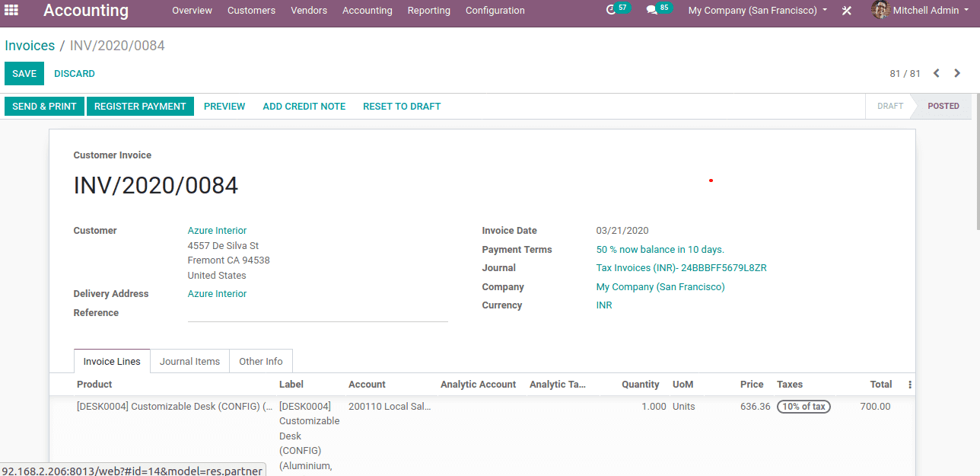
Task: Click the 81 / 81 pager counter
Action: point(905,74)
